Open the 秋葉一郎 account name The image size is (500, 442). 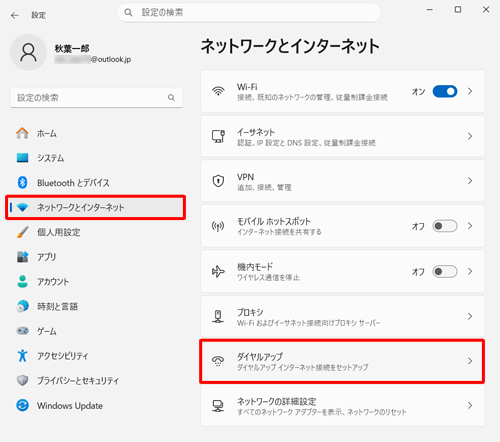pyautogui.click(x=72, y=49)
